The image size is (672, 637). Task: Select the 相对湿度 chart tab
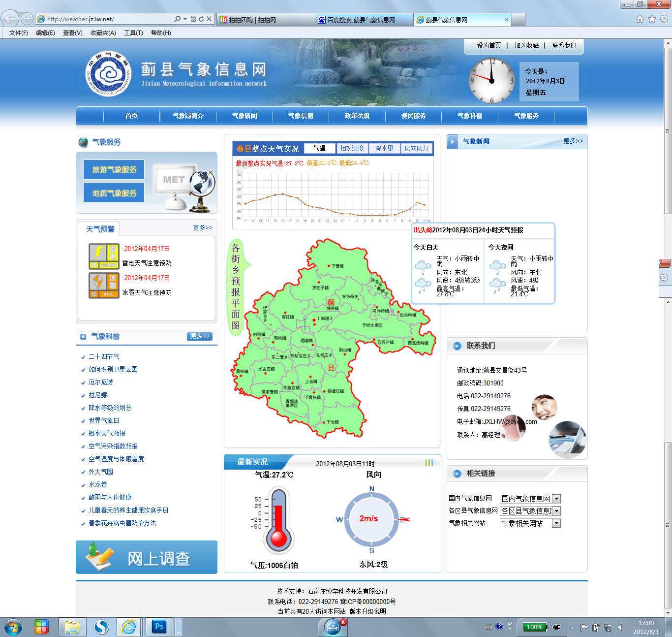(352, 148)
